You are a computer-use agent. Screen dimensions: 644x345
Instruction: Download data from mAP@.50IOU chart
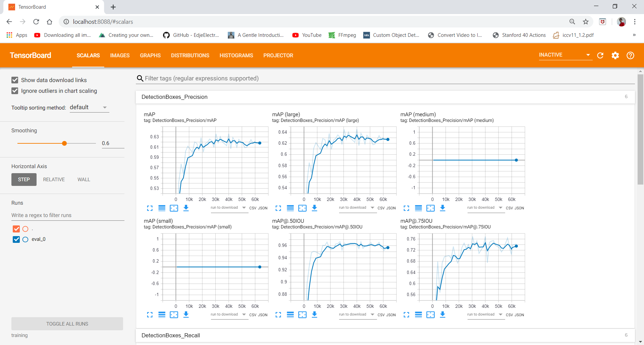315,315
